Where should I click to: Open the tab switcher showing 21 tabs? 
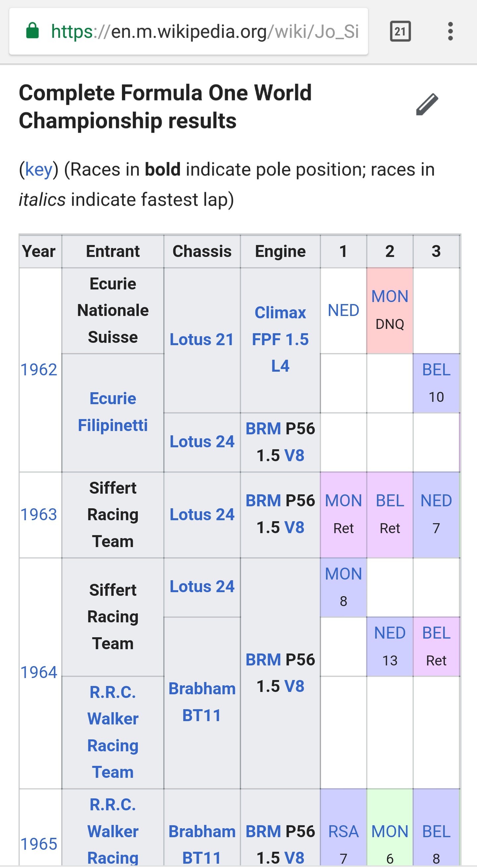(x=400, y=31)
